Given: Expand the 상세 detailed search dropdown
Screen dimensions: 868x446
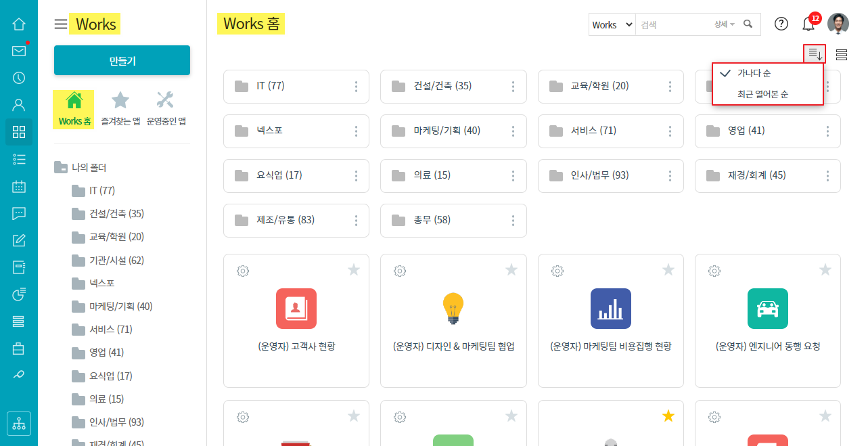Looking at the screenshot, I should [x=724, y=24].
